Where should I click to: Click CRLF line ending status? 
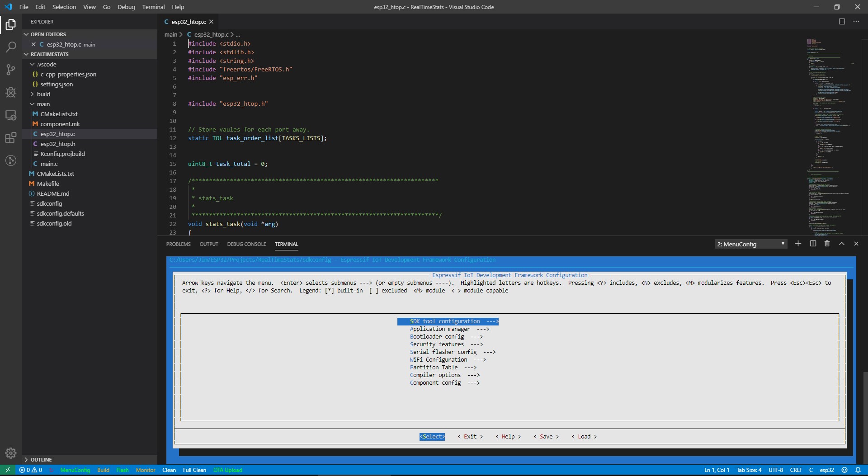point(796,470)
